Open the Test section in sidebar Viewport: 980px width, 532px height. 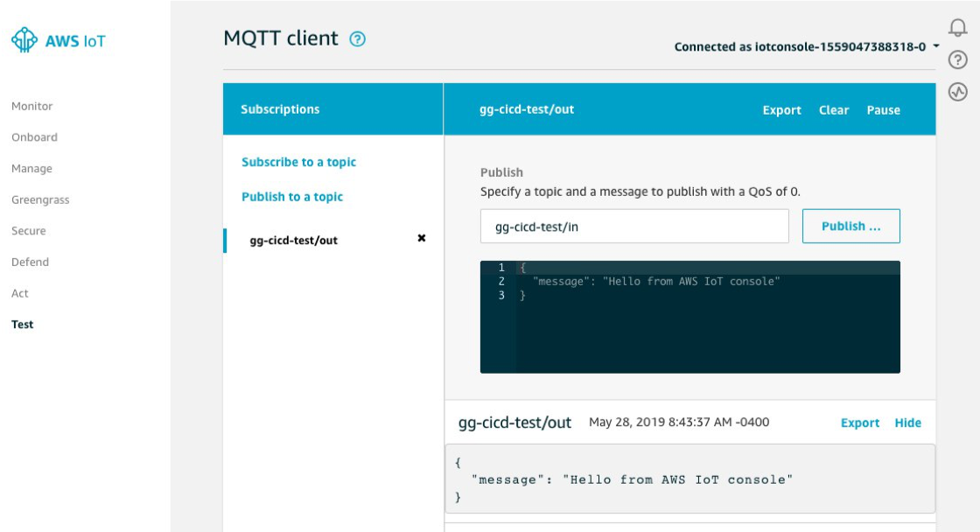click(22, 325)
